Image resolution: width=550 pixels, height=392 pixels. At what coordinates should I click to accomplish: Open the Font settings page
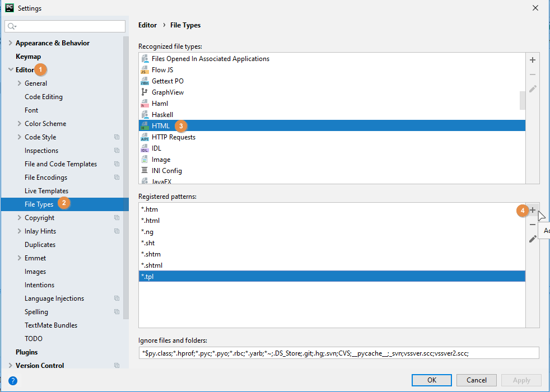(x=31, y=110)
